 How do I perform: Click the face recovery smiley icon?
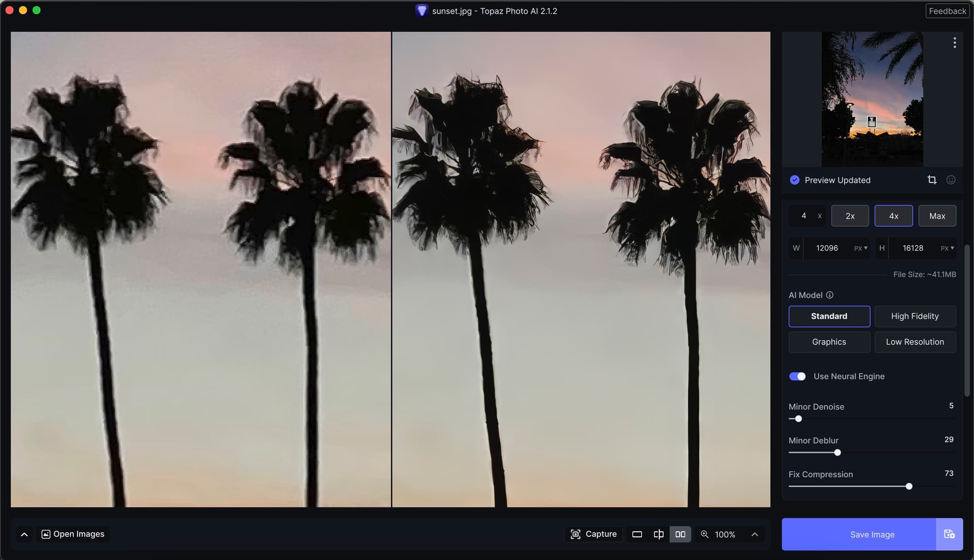coord(951,180)
